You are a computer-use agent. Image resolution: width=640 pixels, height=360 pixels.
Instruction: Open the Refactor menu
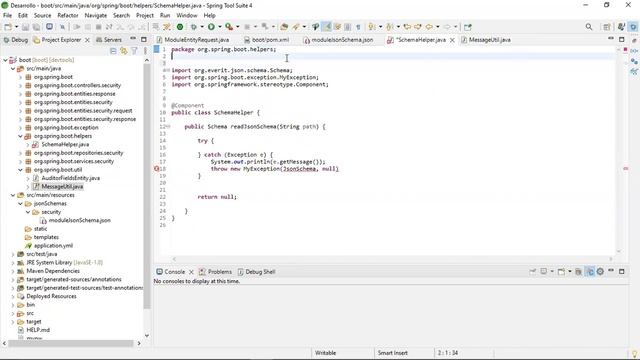[68, 16]
